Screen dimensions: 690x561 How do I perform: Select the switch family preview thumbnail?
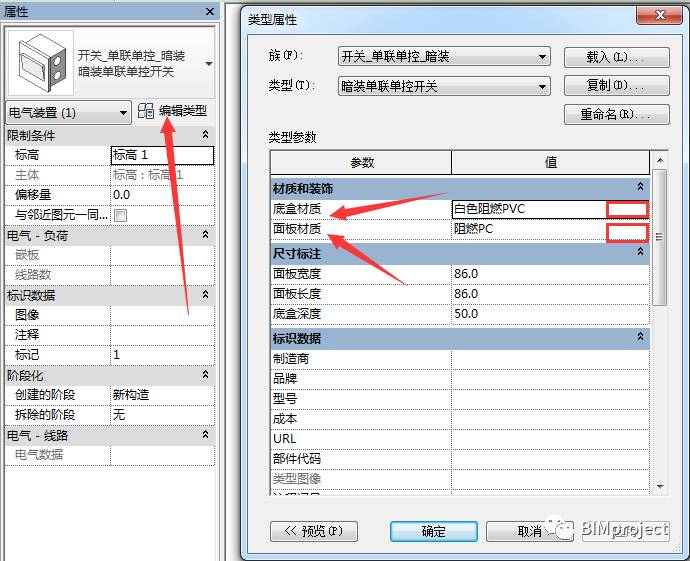coord(41,63)
